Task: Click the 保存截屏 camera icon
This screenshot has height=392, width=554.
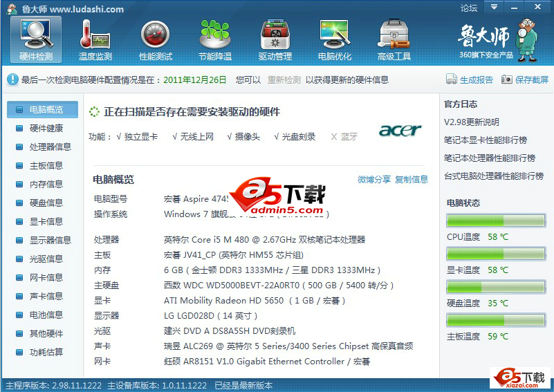Action: tap(506, 80)
